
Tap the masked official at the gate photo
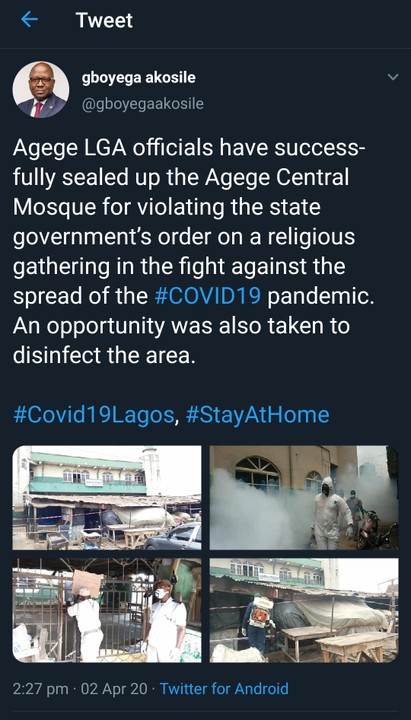tap(163, 621)
